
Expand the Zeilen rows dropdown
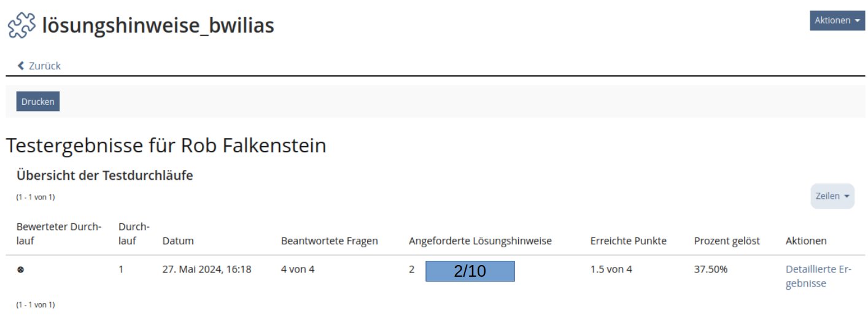(x=832, y=196)
